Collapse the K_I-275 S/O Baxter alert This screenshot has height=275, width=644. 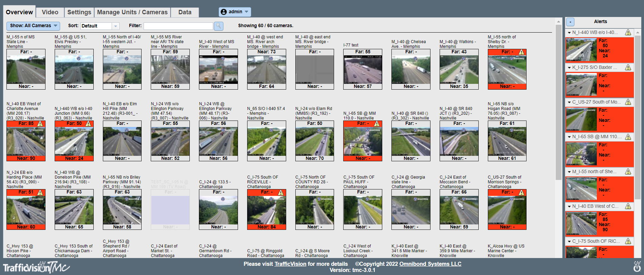click(569, 68)
